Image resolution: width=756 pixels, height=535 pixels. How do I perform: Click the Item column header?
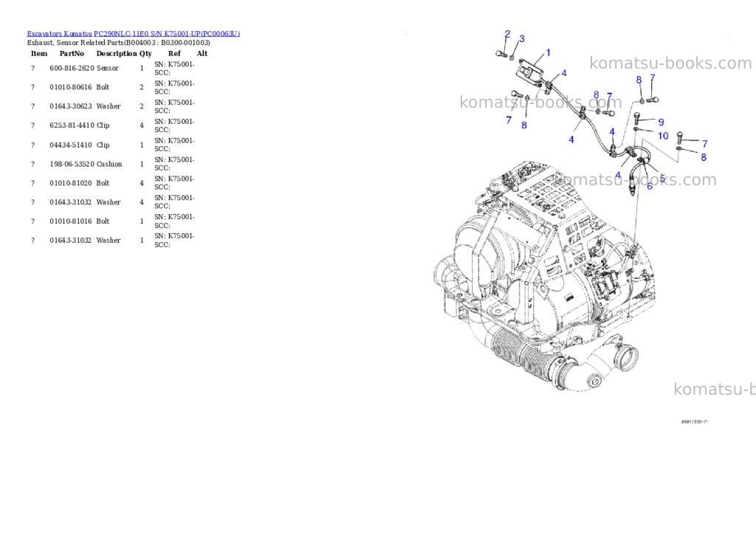[39, 53]
